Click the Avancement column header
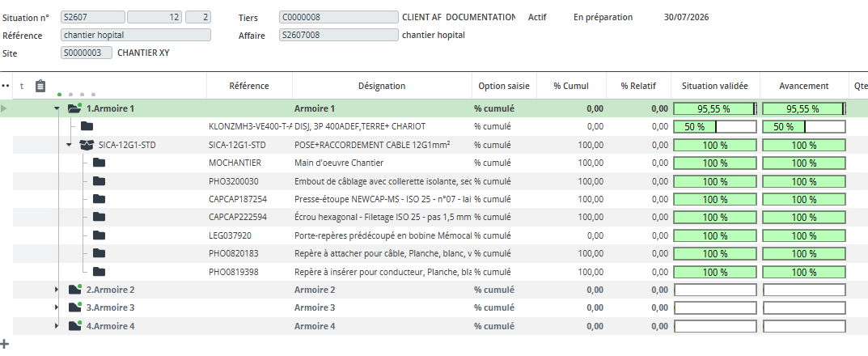This screenshot has width=868, height=356. tap(804, 86)
